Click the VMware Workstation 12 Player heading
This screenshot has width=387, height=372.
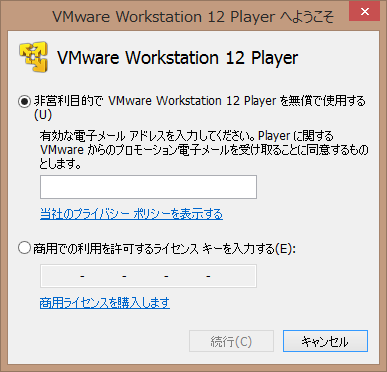pyautogui.click(x=178, y=58)
